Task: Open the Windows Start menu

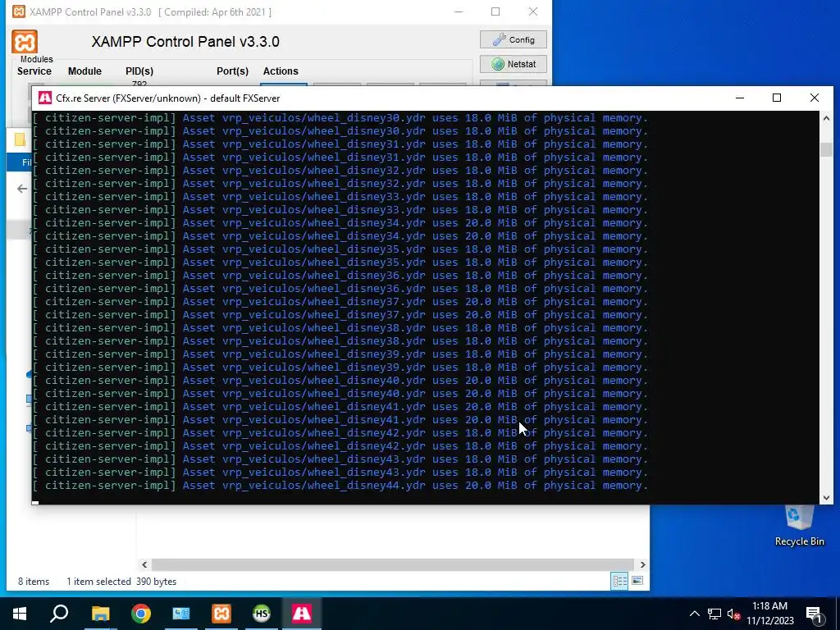Action: tap(20, 614)
